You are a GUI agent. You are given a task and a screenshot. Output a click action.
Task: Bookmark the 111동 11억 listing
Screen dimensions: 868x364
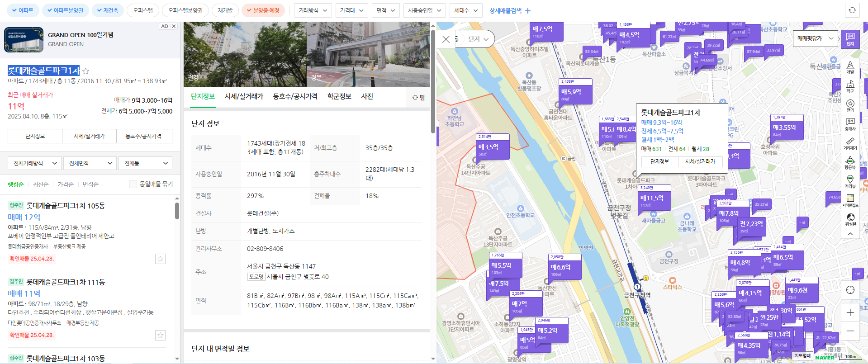point(160,335)
